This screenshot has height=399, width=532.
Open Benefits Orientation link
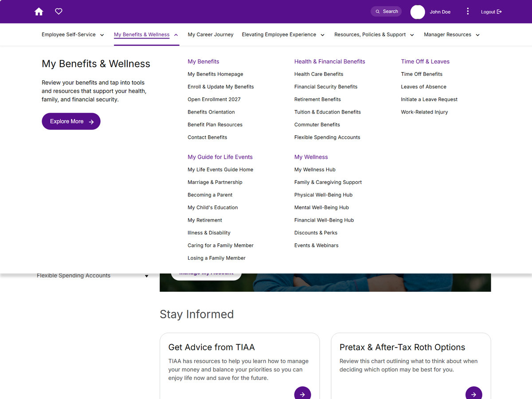[211, 112]
